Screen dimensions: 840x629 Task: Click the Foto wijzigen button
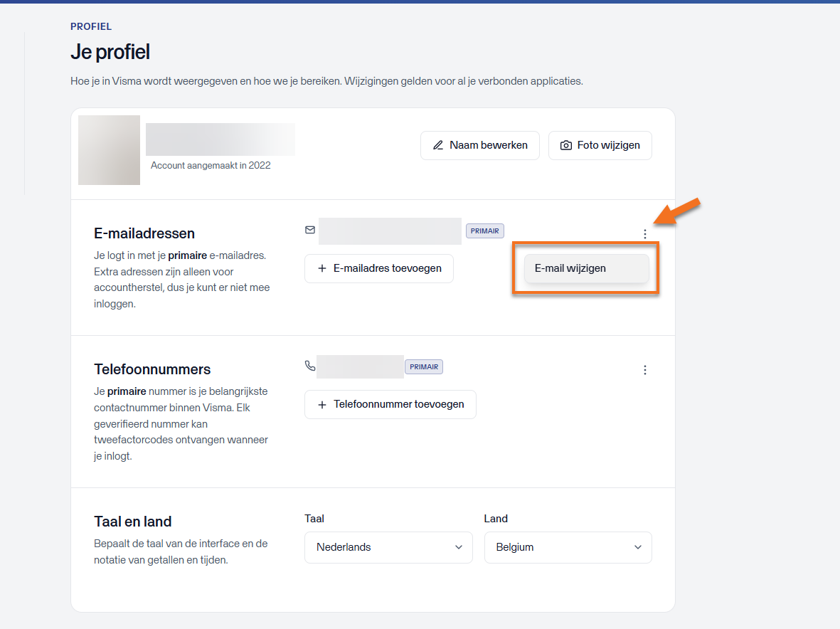600,145
